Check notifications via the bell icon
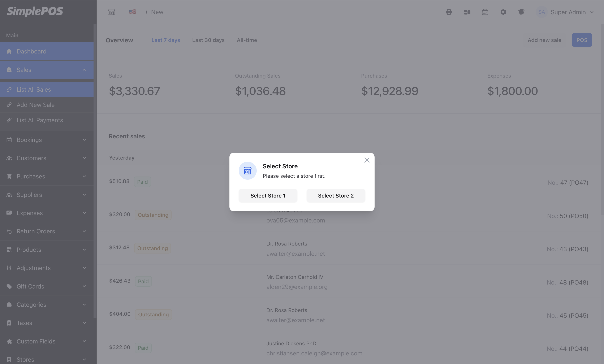The height and width of the screenshot is (364, 604). point(521,12)
